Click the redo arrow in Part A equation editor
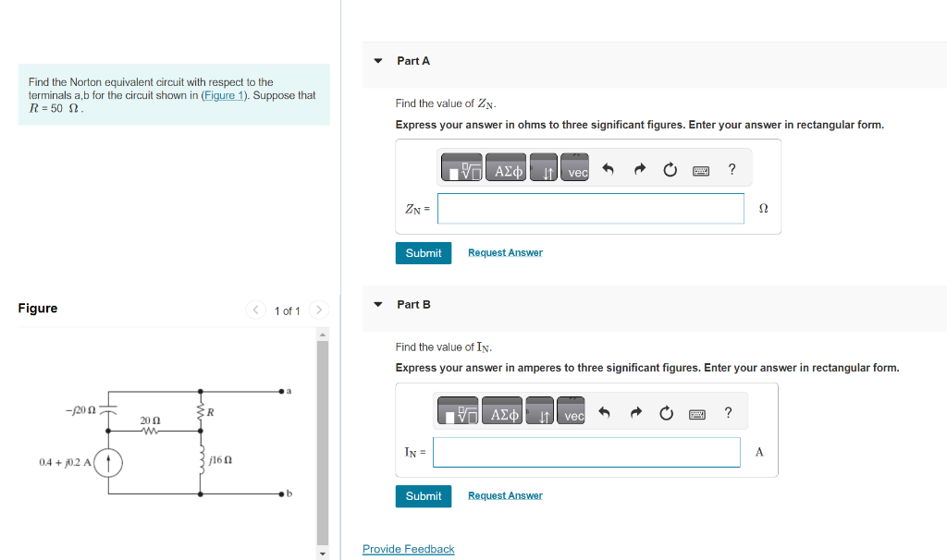 (x=638, y=168)
